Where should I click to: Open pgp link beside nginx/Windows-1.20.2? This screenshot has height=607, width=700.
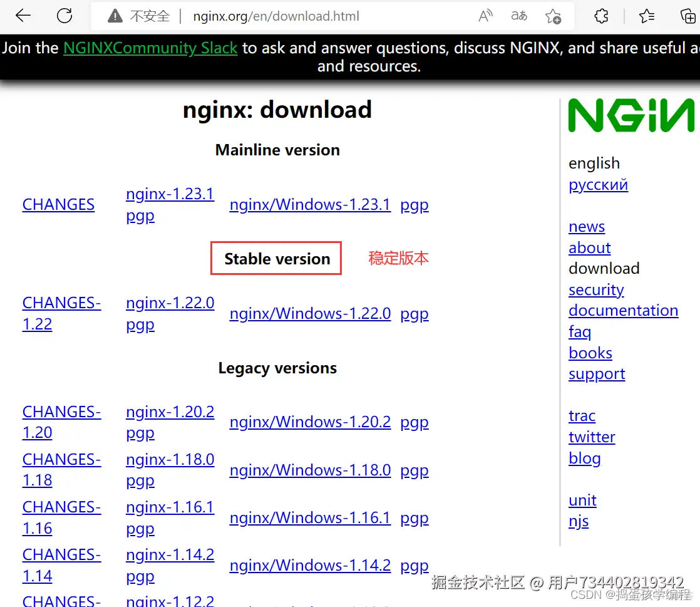[x=414, y=423]
